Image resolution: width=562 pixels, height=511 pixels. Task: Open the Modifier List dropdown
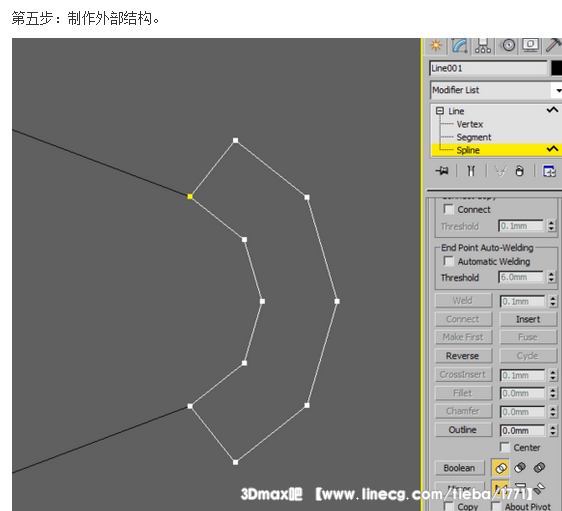(496, 90)
